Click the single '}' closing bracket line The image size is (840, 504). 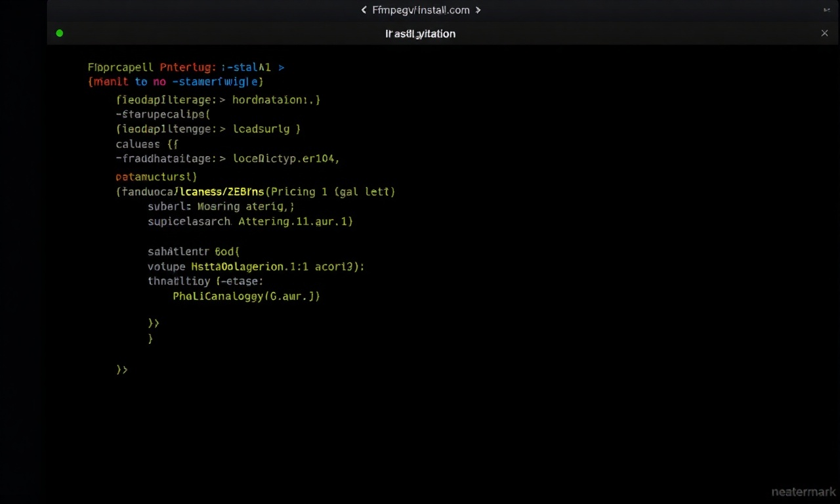click(x=150, y=339)
